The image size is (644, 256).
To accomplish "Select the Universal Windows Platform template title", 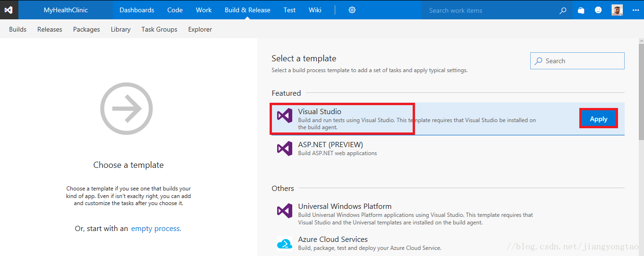I will pyautogui.click(x=345, y=206).
